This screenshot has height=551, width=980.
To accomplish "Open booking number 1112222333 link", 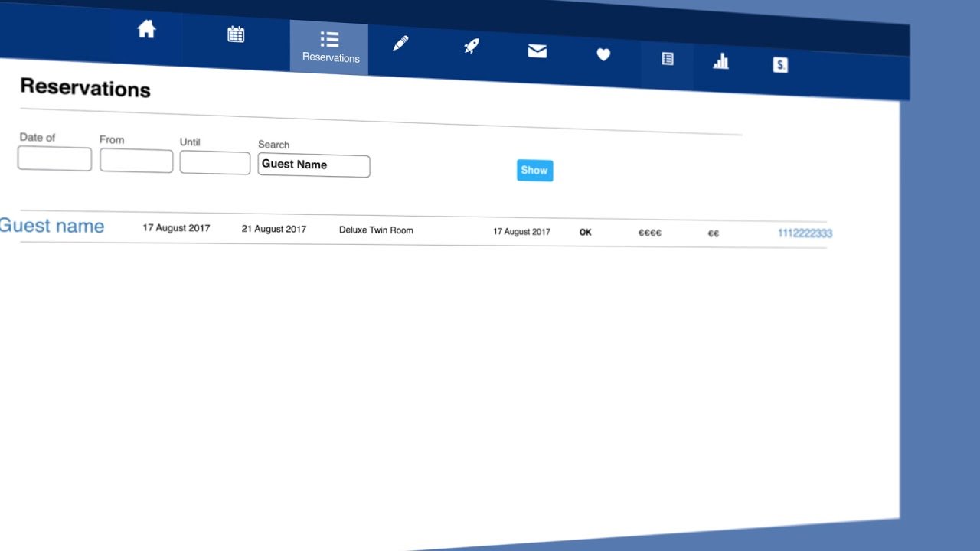I will click(805, 233).
